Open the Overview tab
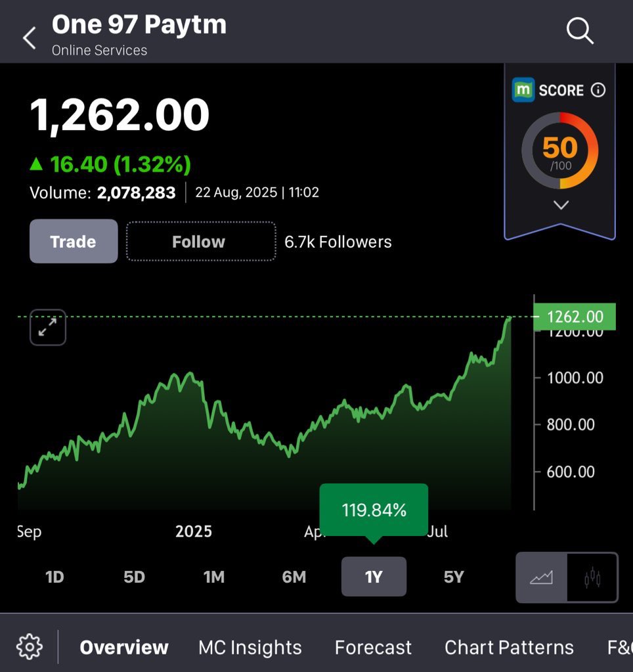This screenshot has height=672, width=633. click(123, 647)
